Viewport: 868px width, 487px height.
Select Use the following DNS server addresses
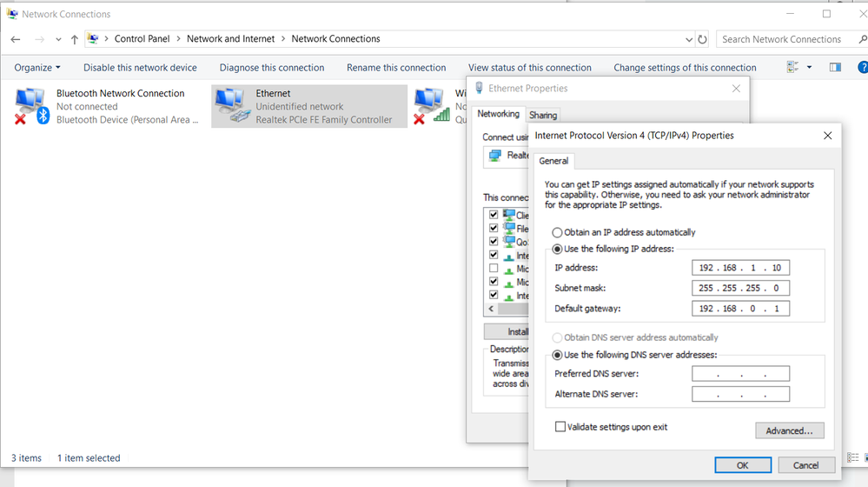(558, 355)
